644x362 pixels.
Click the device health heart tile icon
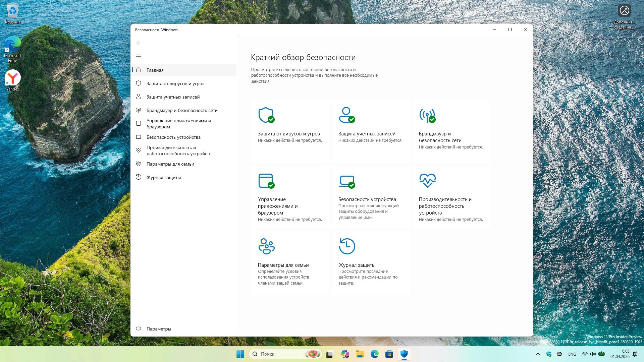[427, 180]
